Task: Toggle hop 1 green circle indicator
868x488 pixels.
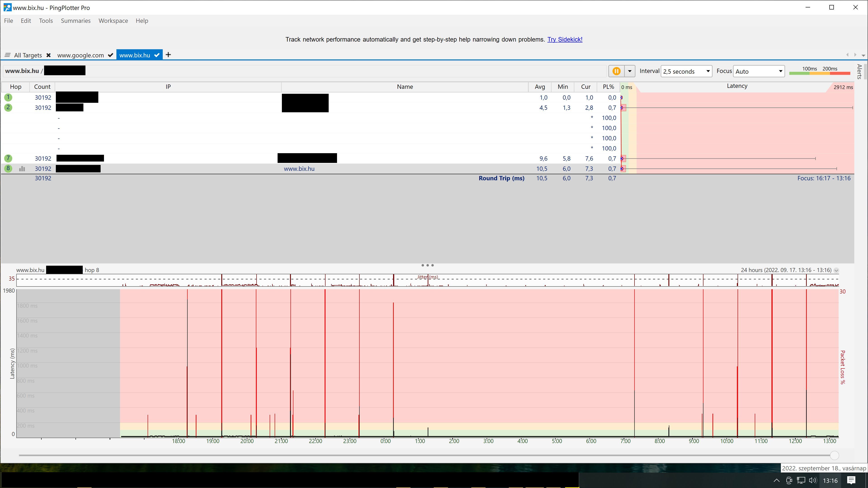Action: pos(8,97)
